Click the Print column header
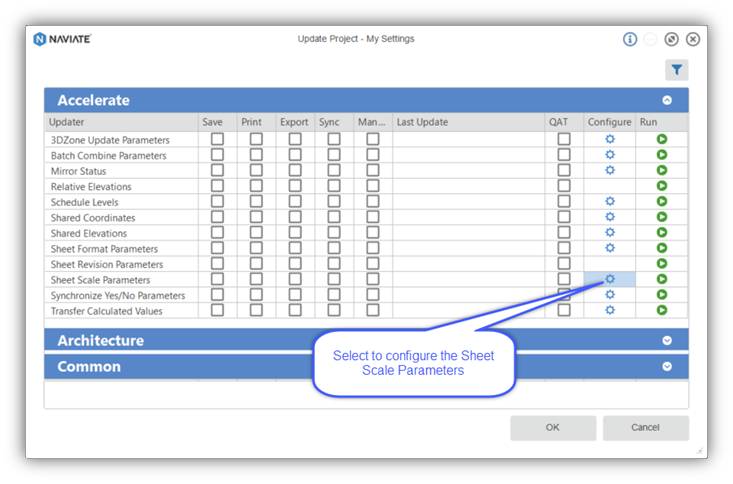The height and width of the screenshot is (484, 733). point(256,122)
